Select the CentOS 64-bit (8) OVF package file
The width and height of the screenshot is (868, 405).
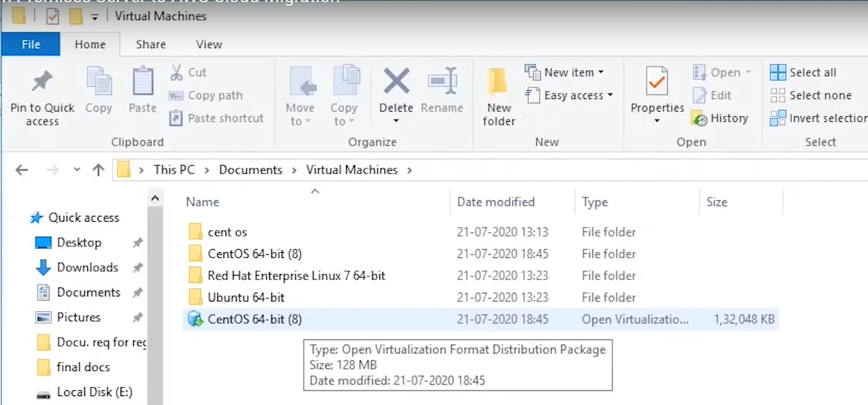[481, 319]
